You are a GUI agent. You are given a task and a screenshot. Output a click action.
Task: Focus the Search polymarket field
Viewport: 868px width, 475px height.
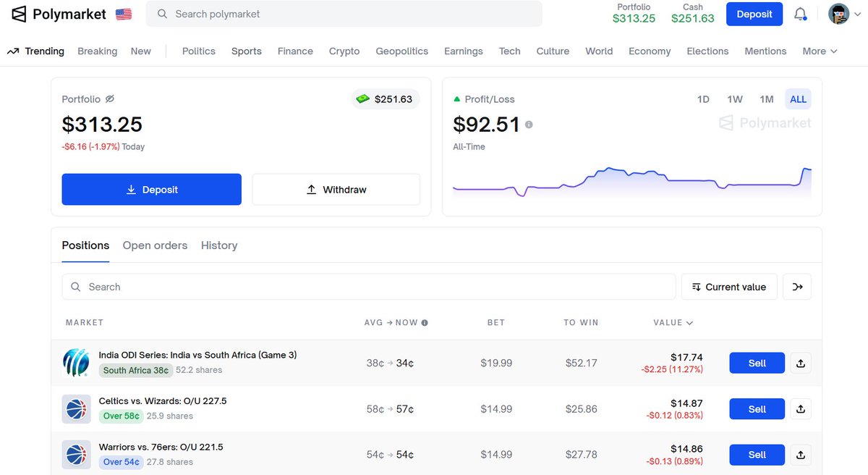click(x=344, y=14)
